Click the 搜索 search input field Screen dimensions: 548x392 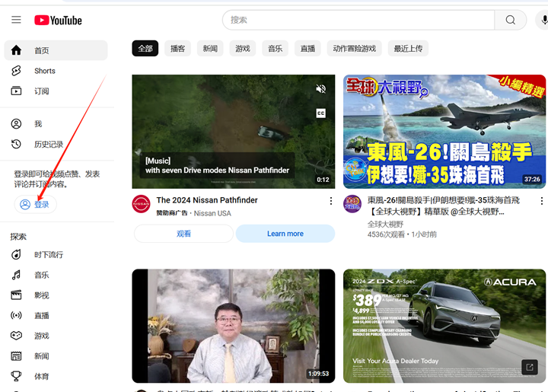358,20
